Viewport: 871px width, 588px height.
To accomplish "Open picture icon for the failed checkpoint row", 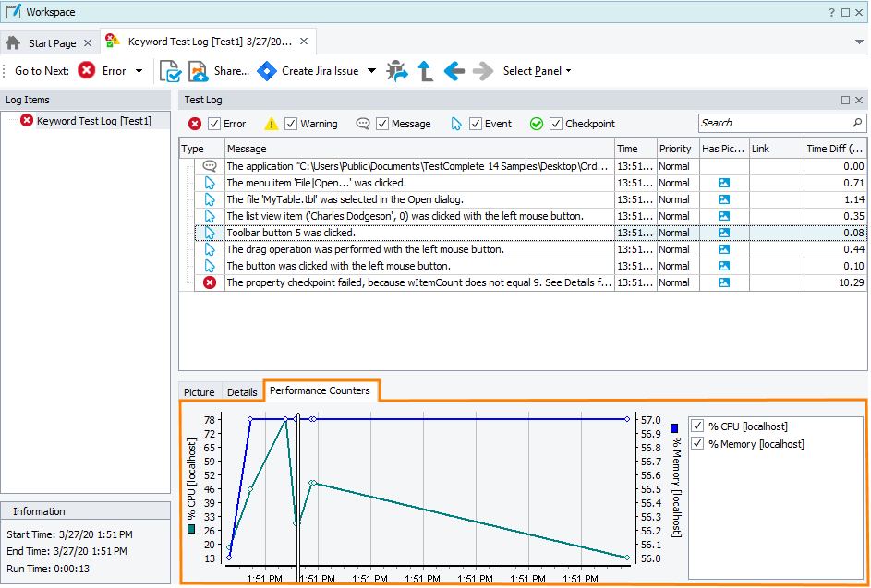I will coord(724,282).
